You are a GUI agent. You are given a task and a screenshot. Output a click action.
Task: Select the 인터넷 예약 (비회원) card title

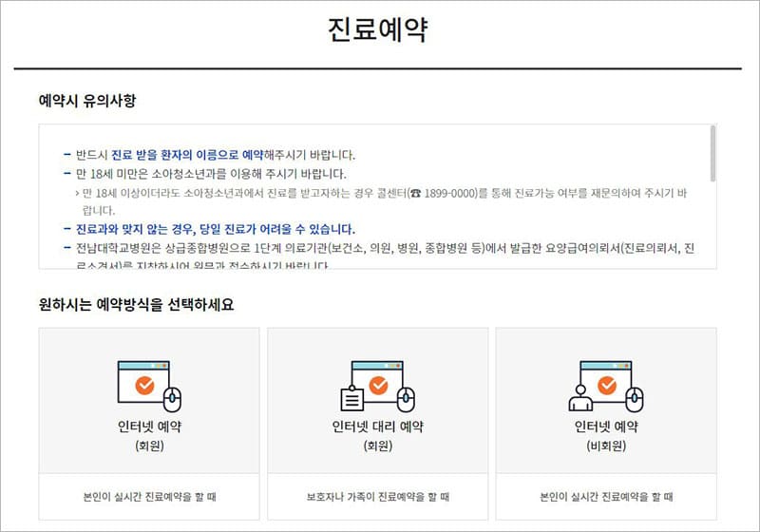click(x=605, y=427)
